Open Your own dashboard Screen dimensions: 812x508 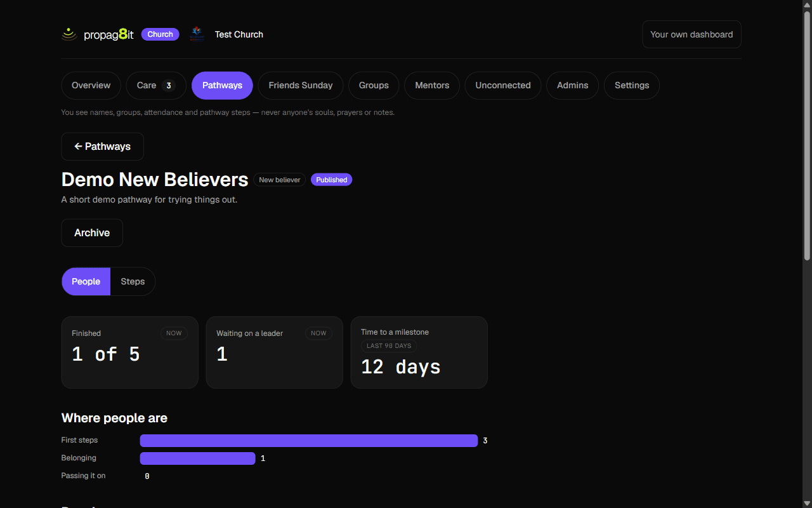[691, 34]
